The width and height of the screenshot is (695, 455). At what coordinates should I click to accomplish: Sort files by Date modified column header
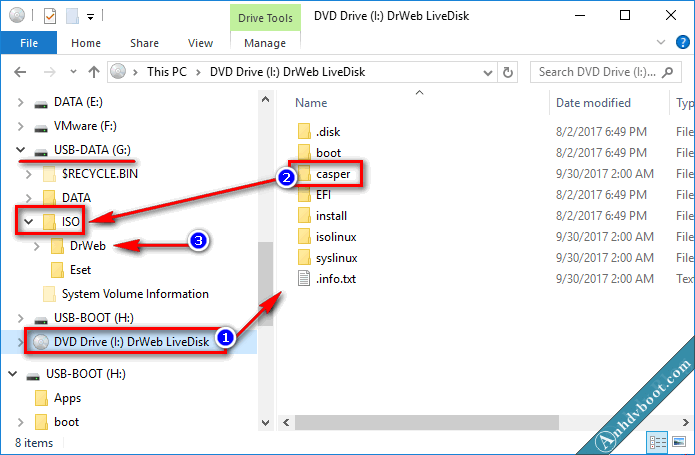[x=593, y=103]
